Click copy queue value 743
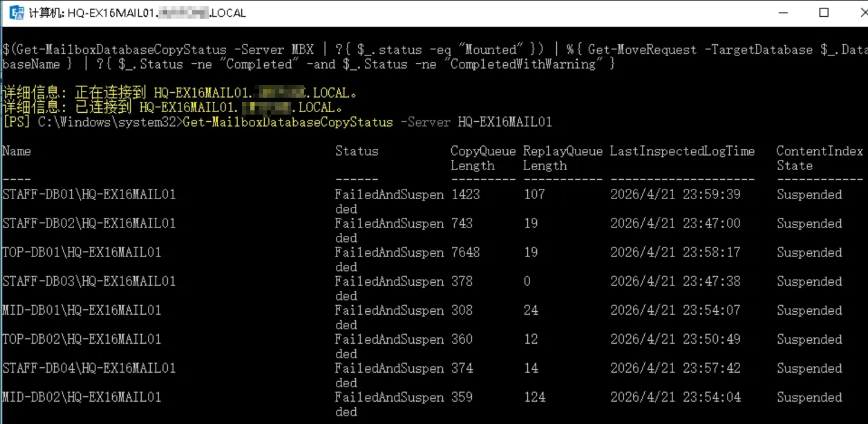 point(461,224)
